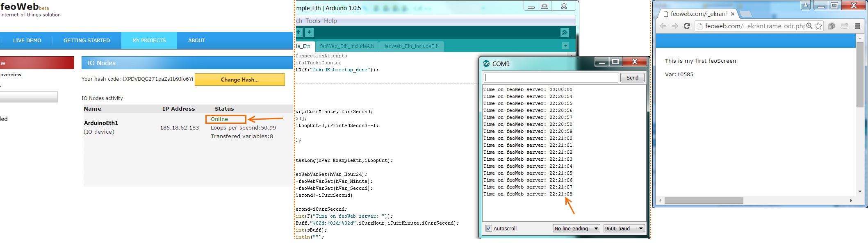868x248 pixels.
Task: Open the Chrome hamburger menu
Action: (x=857, y=26)
